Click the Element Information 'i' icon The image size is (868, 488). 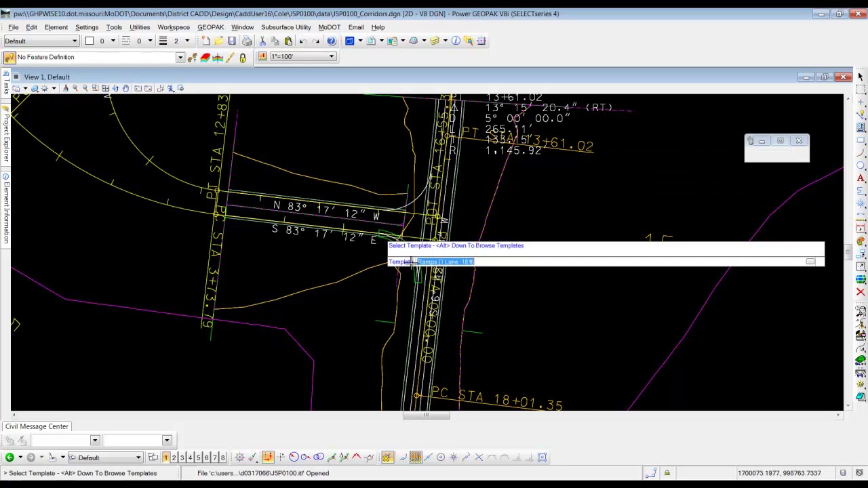pos(456,41)
